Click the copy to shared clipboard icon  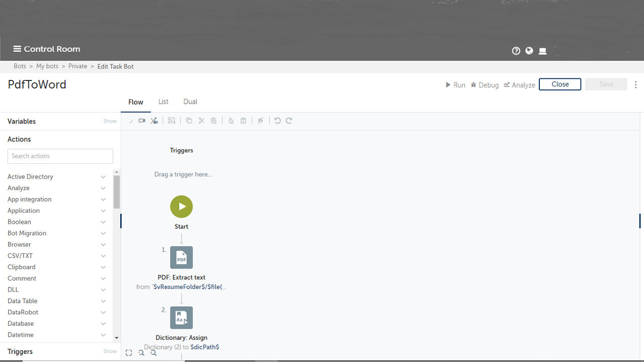click(231, 121)
